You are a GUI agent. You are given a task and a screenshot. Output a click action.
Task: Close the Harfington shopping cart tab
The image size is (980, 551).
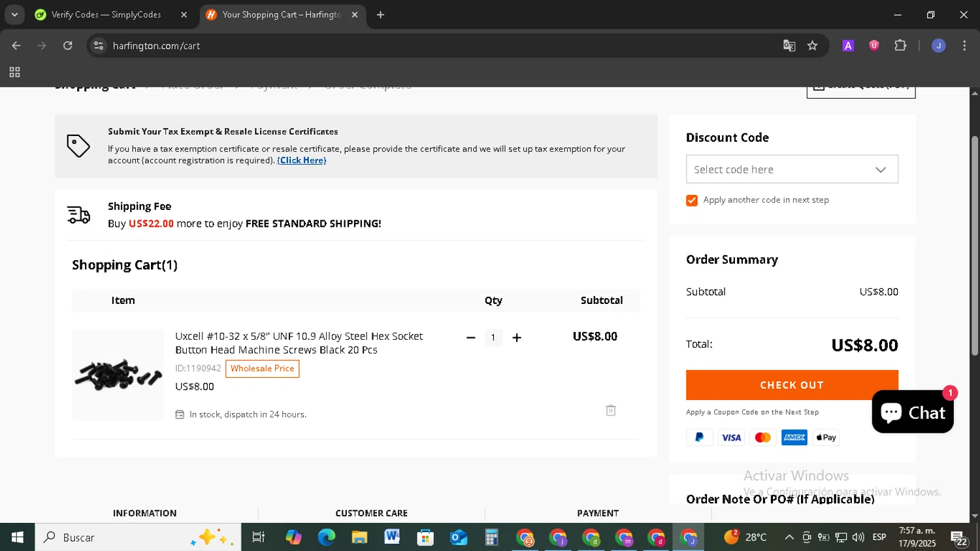coord(355,14)
